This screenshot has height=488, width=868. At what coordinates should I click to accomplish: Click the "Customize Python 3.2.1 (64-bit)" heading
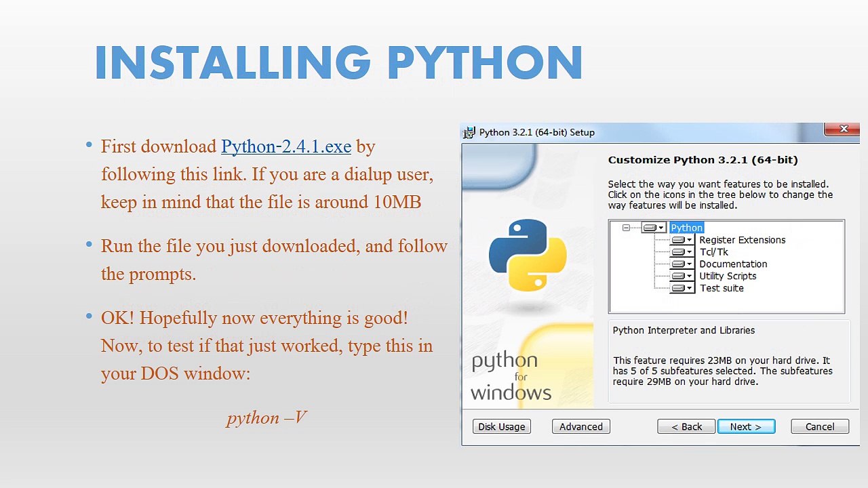[x=703, y=160]
